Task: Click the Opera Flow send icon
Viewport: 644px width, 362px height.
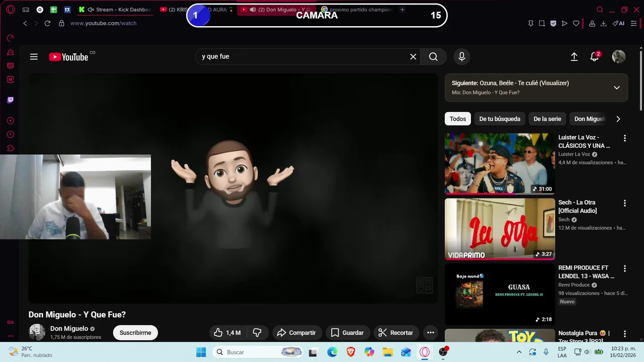Action: click(x=565, y=23)
